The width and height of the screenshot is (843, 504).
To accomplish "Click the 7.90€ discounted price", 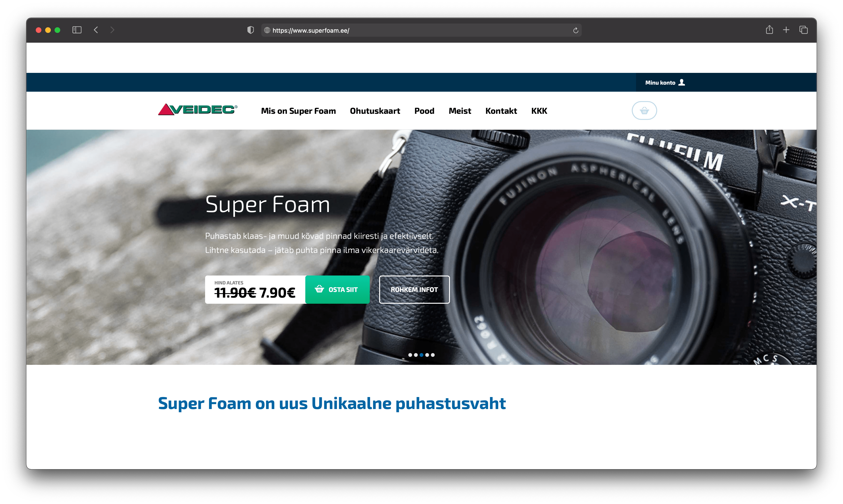I will tap(277, 292).
